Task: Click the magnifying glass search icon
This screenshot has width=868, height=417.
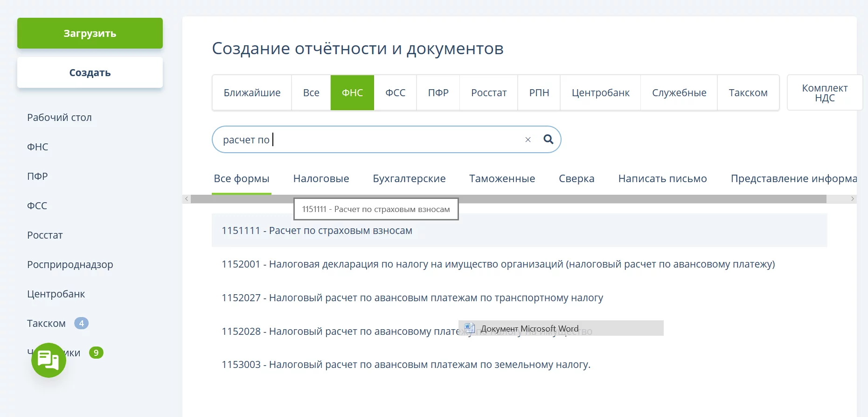Action: click(549, 139)
